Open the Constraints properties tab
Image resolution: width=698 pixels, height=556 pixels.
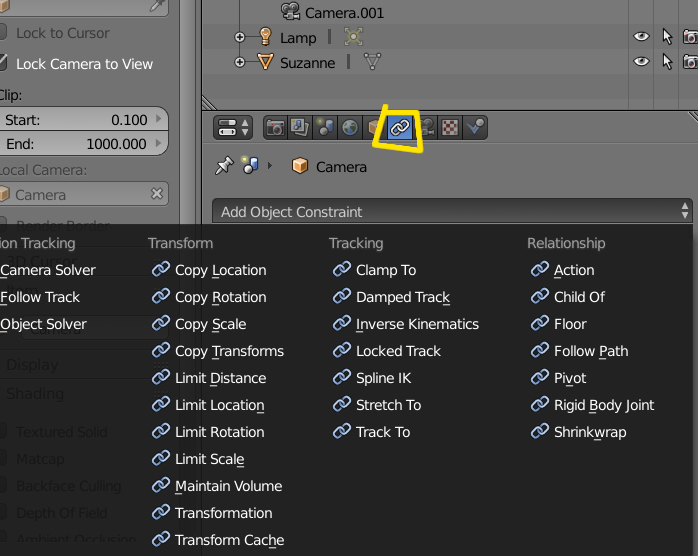(x=400, y=128)
